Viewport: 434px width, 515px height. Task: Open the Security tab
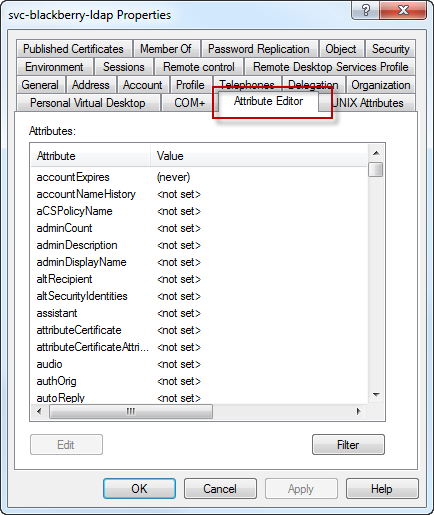coord(390,49)
